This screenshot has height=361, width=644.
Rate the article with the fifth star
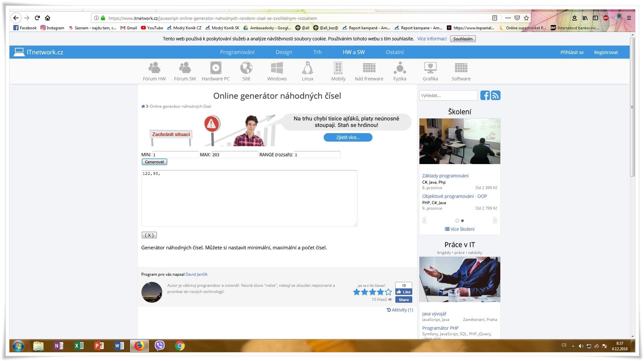point(388,292)
